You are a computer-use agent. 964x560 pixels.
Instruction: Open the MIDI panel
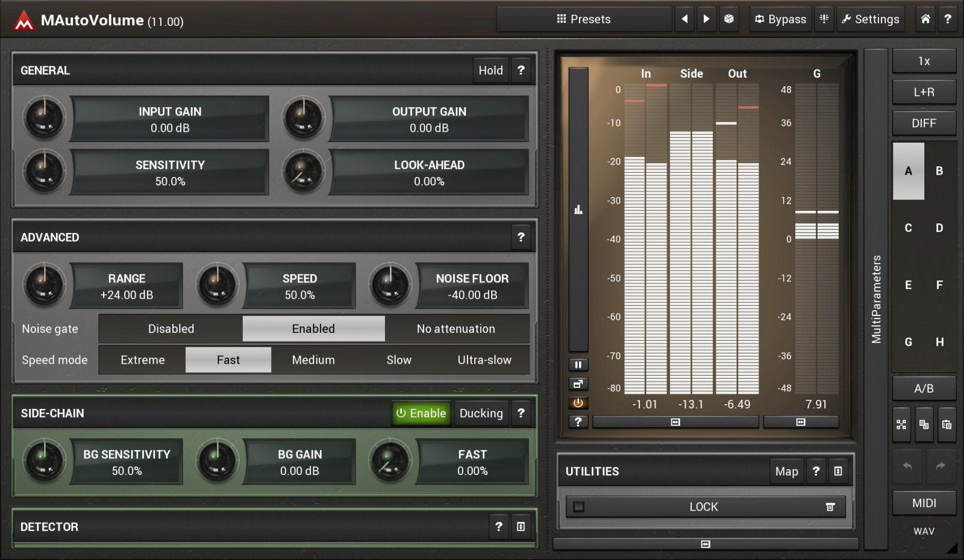pos(924,503)
